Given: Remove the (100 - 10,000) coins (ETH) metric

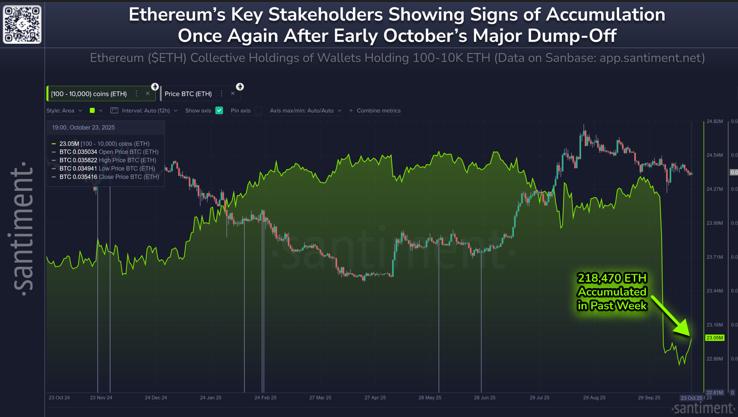Looking at the screenshot, I should click(x=148, y=94).
